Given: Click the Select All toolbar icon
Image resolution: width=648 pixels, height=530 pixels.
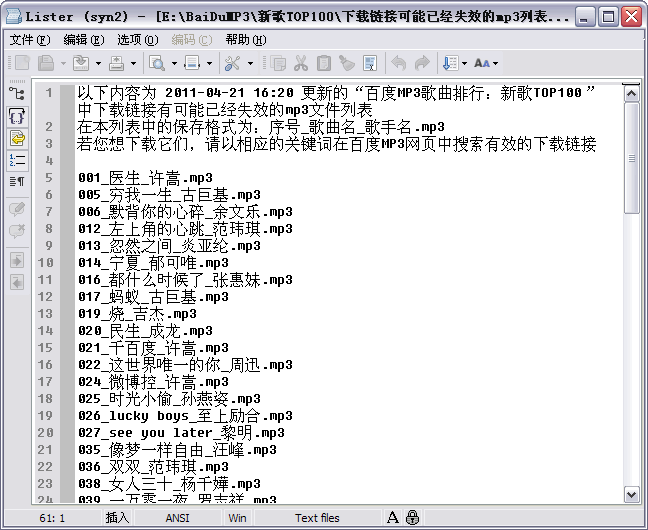Looking at the screenshot, I should pos(370,63).
